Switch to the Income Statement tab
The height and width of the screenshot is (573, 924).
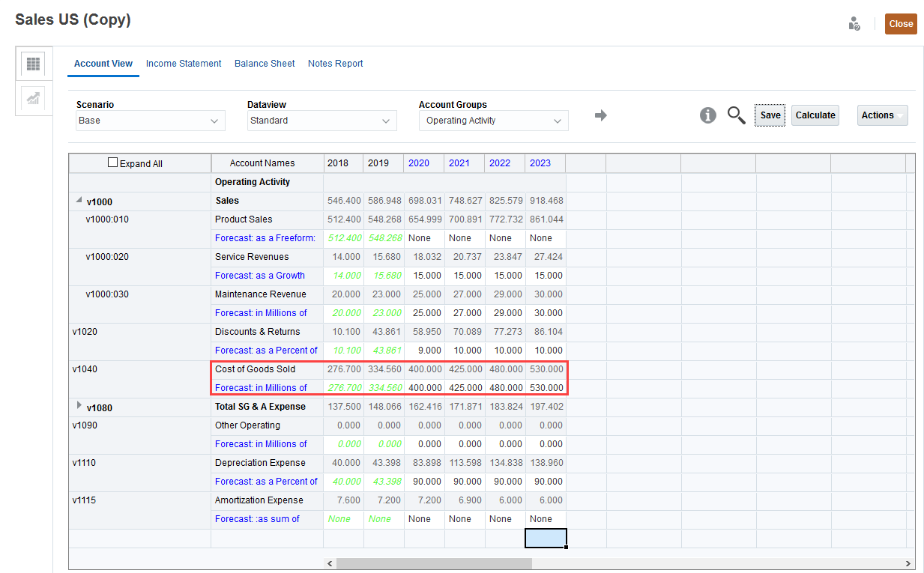[x=184, y=64]
